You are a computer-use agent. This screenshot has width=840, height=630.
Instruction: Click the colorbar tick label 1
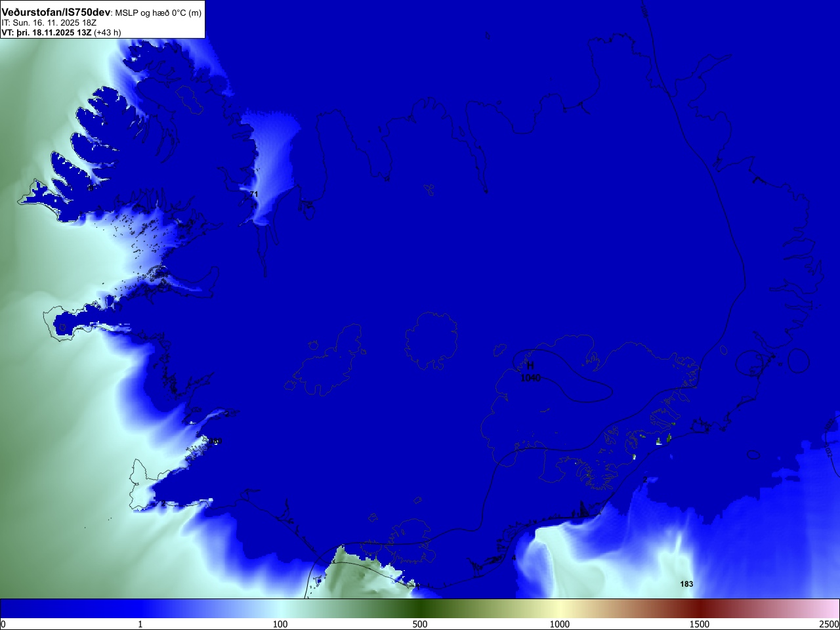[x=140, y=624]
